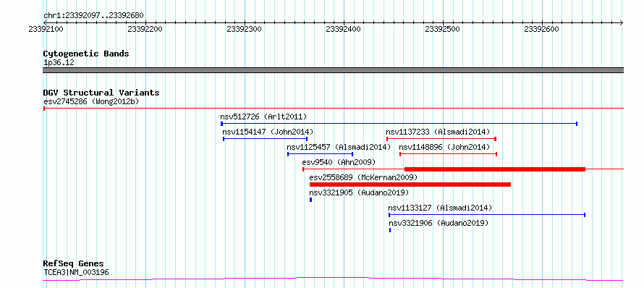
Task: Click the right arrow end of the ruler
Action: tap(621, 22)
